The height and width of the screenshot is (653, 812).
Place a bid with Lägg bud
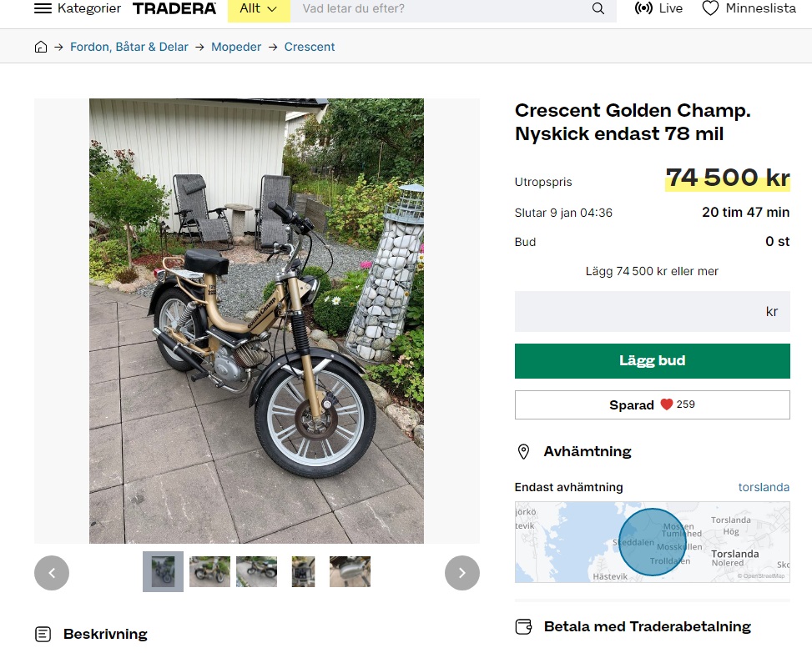pyautogui.click(x=652, y=360)
